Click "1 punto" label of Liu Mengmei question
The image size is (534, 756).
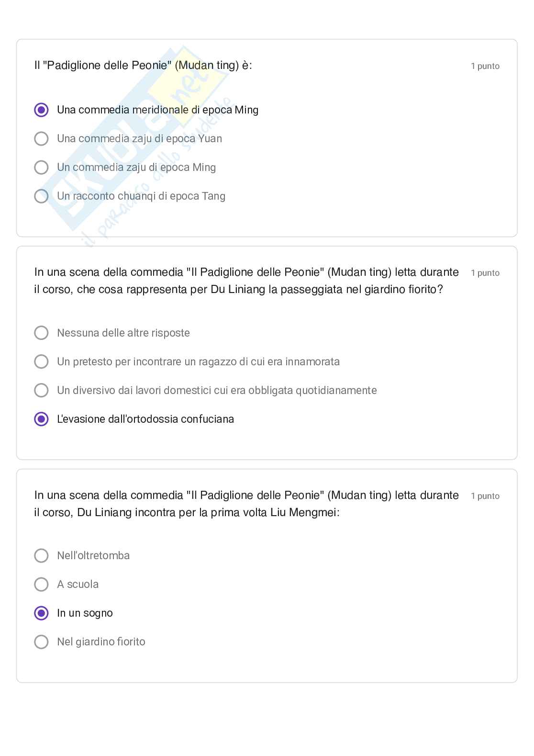(x=485, y=496)
